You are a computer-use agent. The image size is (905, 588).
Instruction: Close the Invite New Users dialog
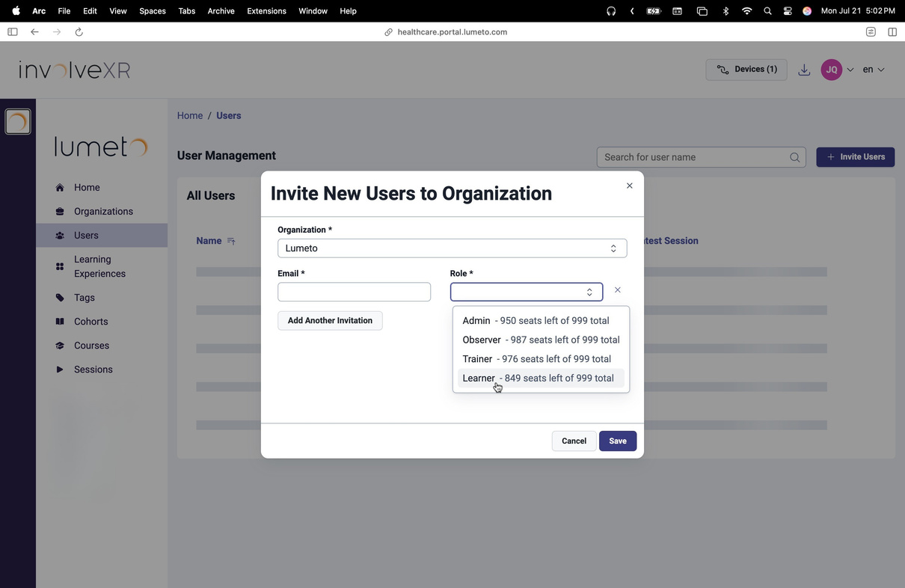coord(630,186)
